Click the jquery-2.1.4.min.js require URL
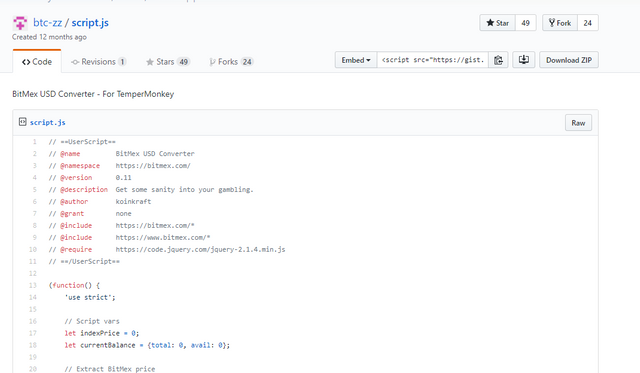The image size is (640, 373). (200, 249)
